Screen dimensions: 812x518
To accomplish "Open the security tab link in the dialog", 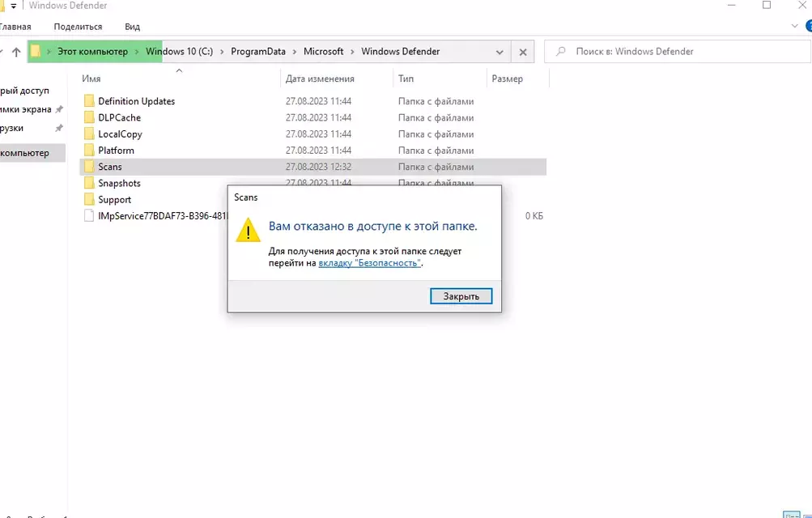I will point(369,263).
